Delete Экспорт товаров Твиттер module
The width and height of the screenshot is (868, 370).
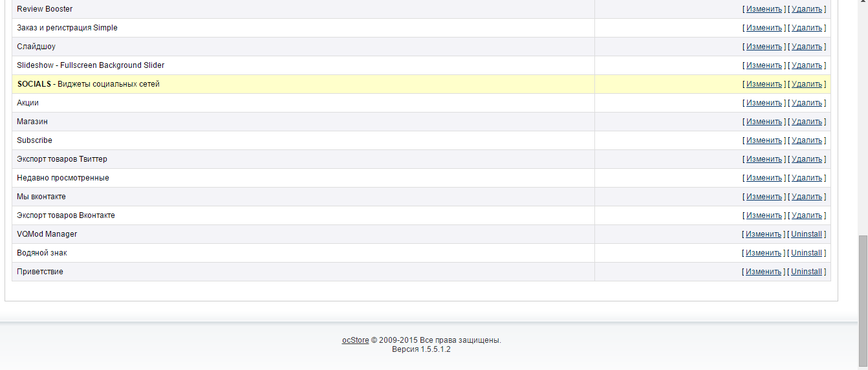pos(807,159)
